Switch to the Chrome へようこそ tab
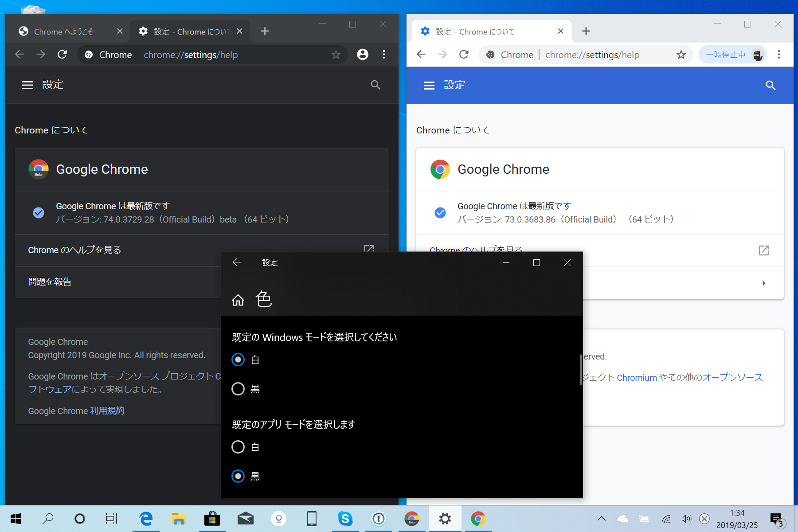 pyautogui.click(x=64, y=31)
